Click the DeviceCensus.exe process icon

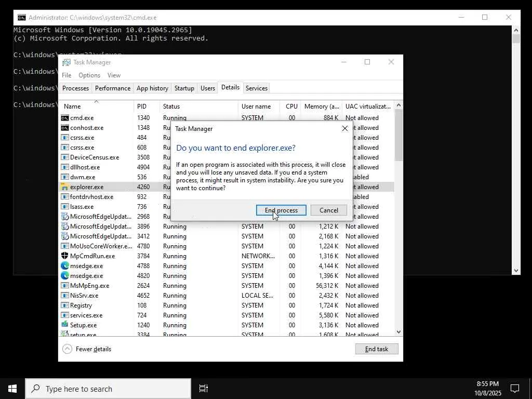(x=65, y=157)
